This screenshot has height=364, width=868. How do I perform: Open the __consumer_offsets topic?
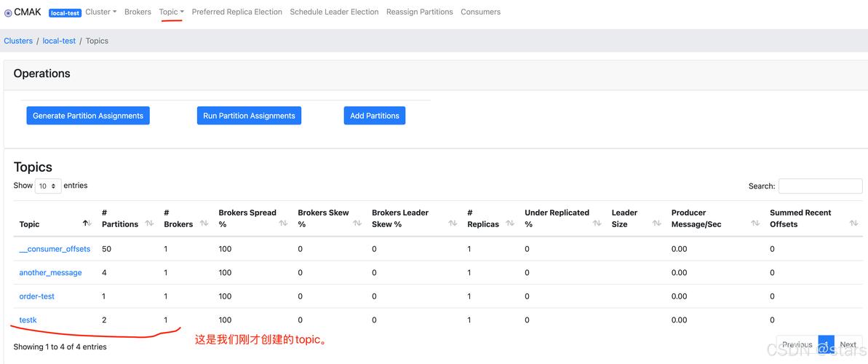(x=55, y=249)
